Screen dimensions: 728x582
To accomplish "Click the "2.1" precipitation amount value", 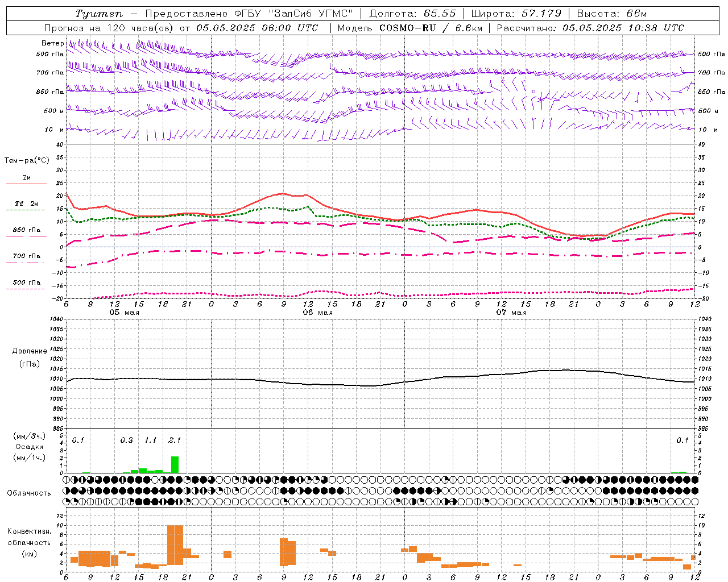I will click(x=175, y=440).
